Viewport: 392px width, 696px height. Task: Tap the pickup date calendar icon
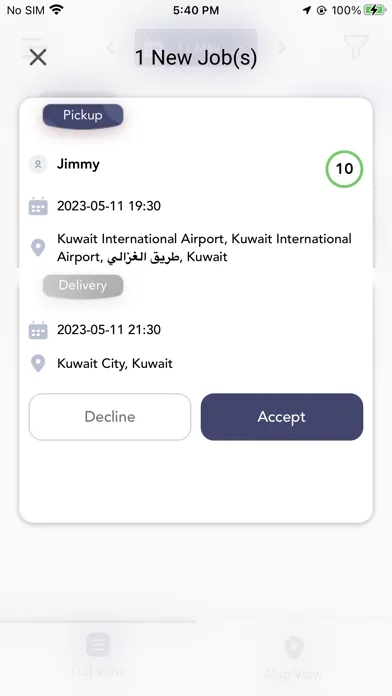pos(38,206)
